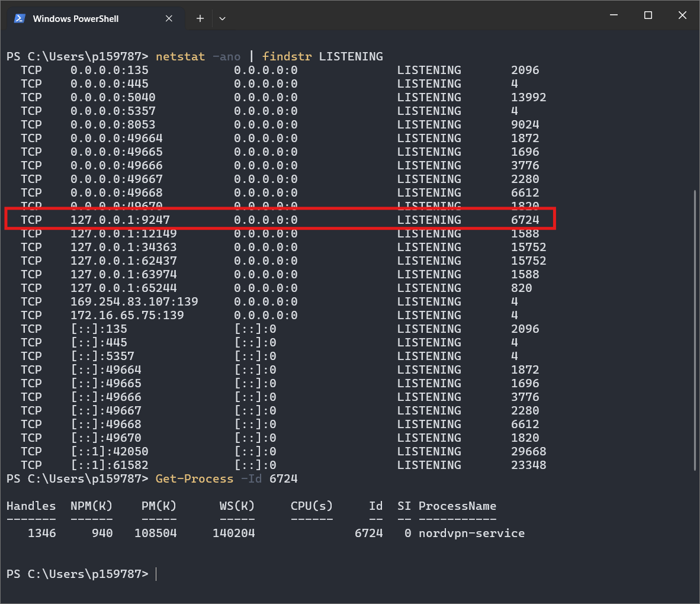Image resolution: width=700 pixels, height=604 pixels.
Task: Click address 127.0.0.1:65244
Action: pos(124,288)
